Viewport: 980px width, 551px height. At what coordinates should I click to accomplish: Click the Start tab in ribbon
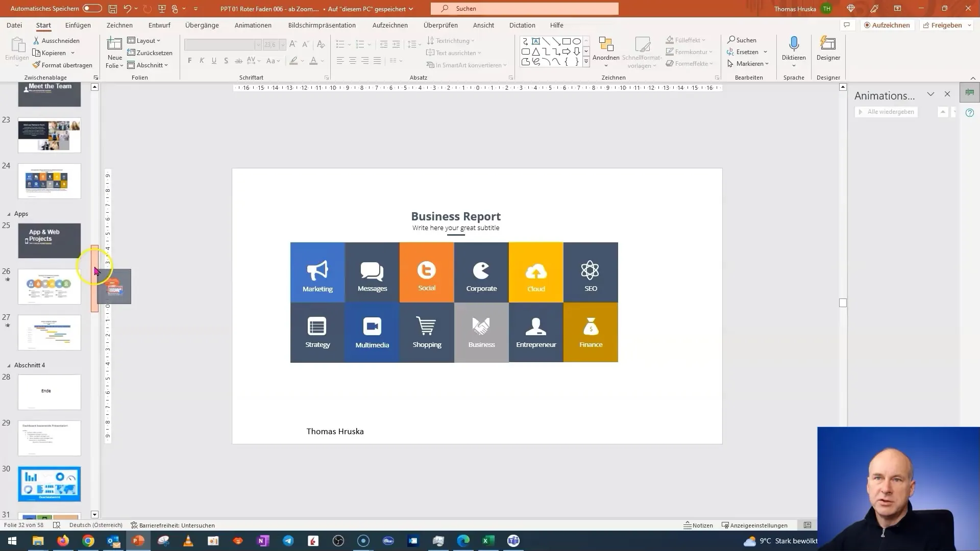pyautogui.click(x=43, y=25)
